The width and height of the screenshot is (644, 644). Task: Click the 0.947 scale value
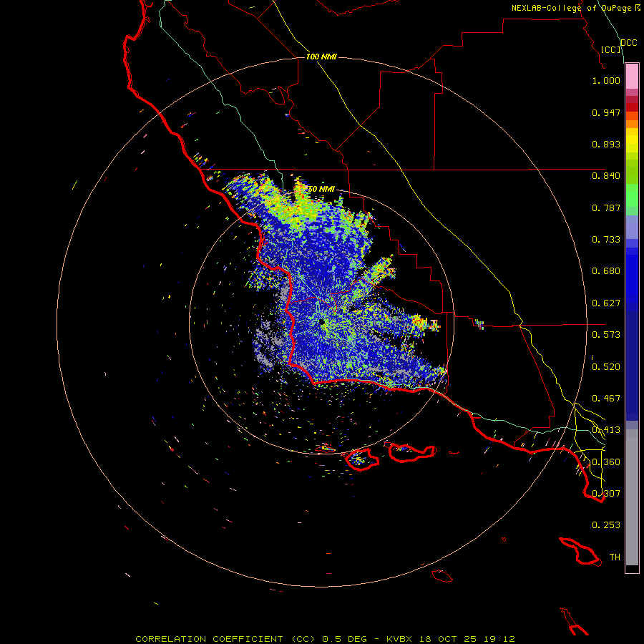click(606, 112)
